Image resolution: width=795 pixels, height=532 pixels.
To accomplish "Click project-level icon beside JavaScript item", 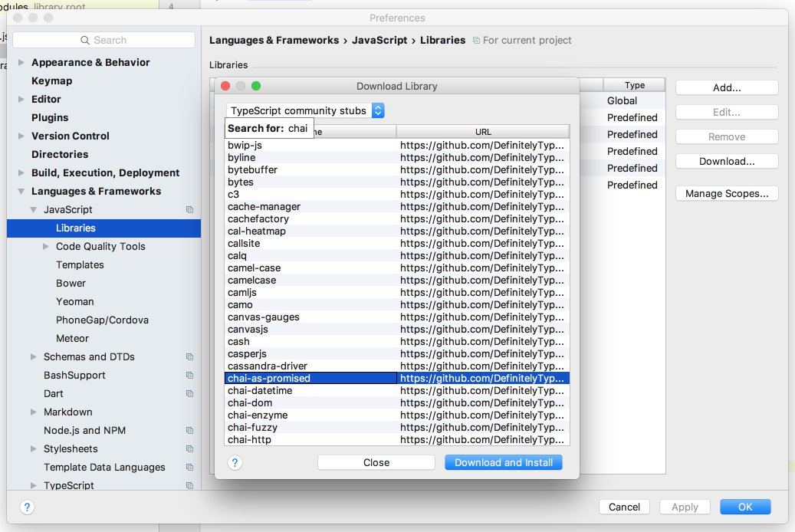I will pos(189,209).
